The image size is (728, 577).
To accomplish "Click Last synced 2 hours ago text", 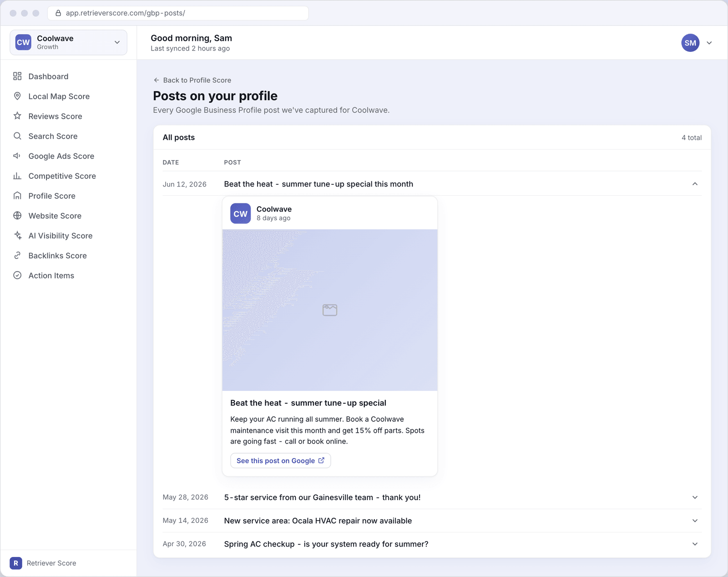I will pyautogui.click(x=190, y=48).
